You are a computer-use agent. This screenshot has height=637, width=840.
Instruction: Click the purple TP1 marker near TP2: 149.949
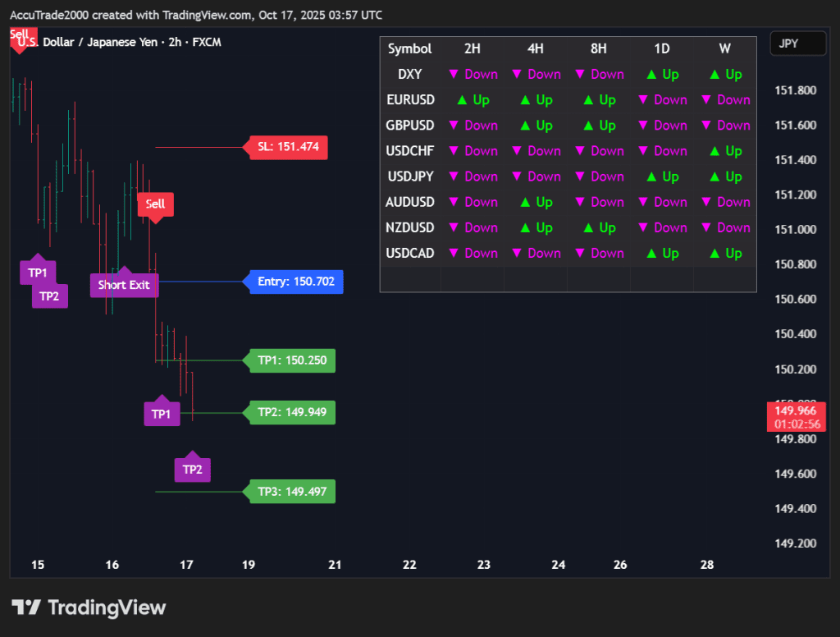pyautogui.click(x=161, y=414)
